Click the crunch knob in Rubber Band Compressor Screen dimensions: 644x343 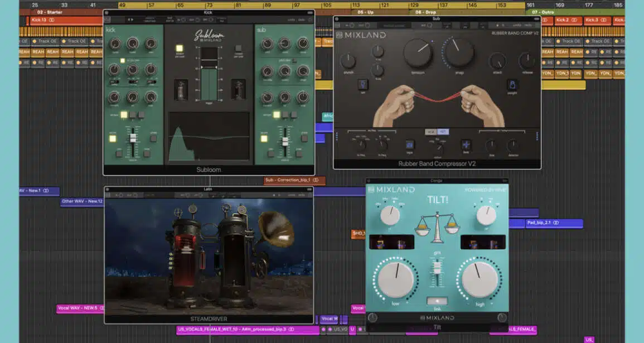348,61
